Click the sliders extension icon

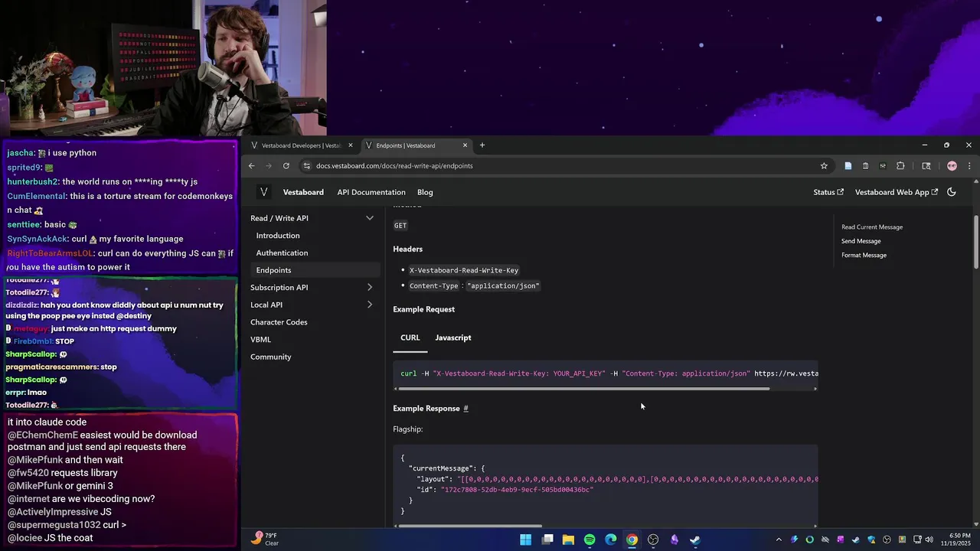tap(883, 166)
